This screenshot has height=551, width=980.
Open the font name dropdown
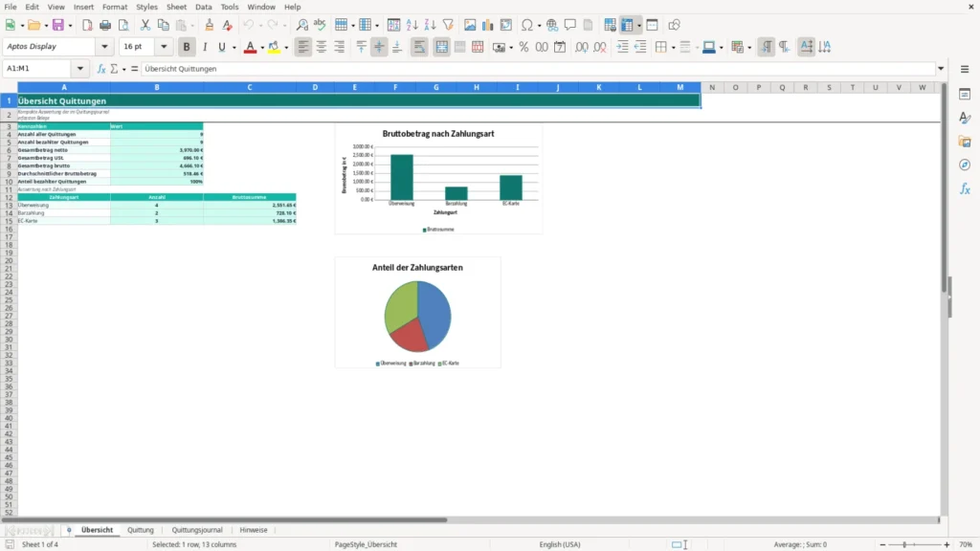click(104, 46)
